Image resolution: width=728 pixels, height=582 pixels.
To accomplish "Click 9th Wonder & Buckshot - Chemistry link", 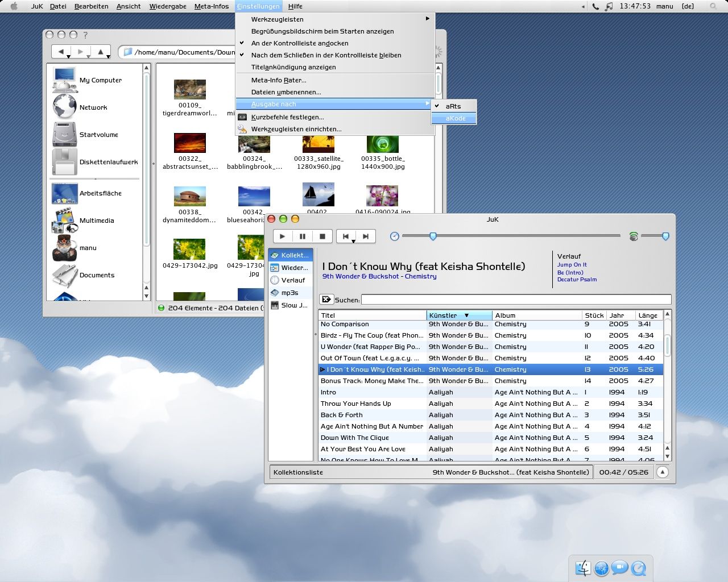I will click(379, 276).
